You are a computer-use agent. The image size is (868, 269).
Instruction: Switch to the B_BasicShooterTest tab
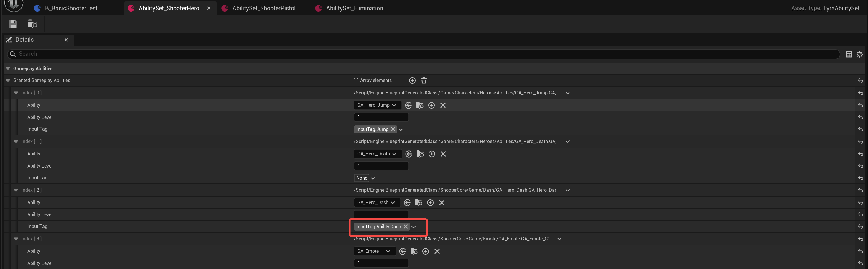pyautogui.click(x=71, y=9)
